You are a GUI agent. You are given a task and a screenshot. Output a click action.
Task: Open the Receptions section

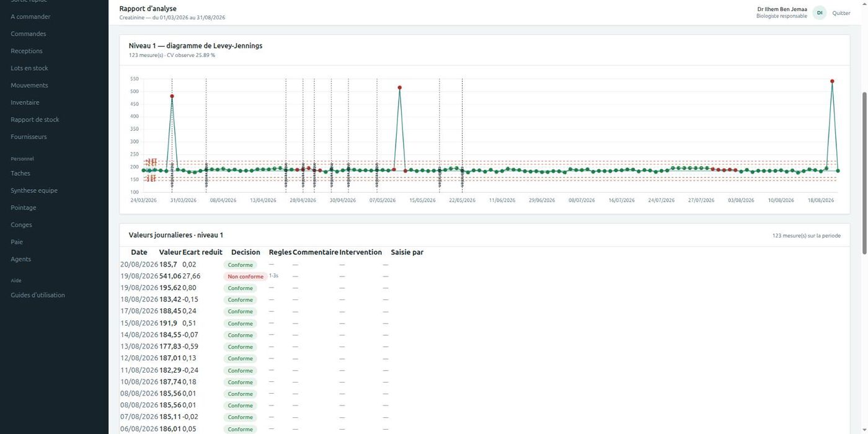[27, 51]
